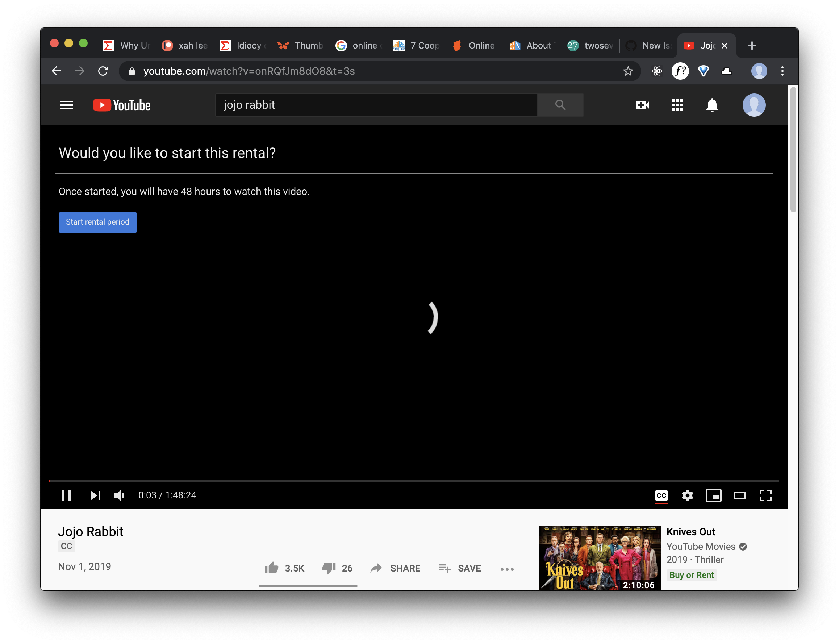Click the Start rental period button

[x=97, y=222]
